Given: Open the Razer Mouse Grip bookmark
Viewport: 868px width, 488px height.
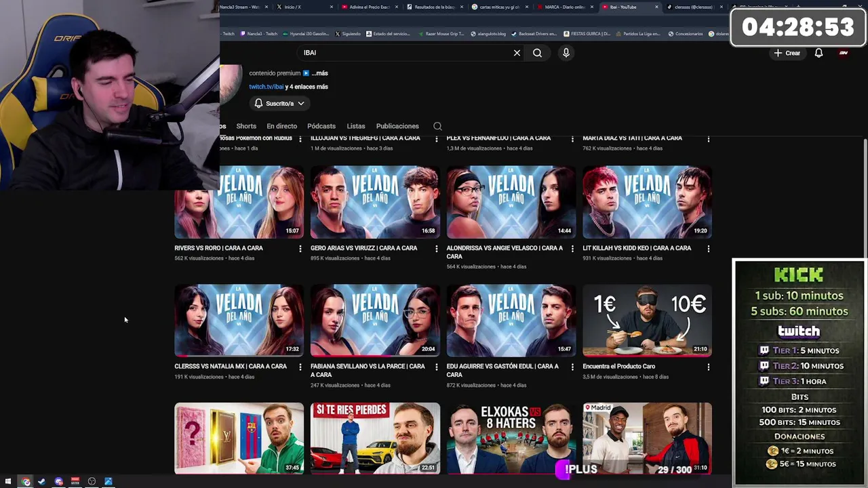Looking at the screenshot, I should (441, 34).
